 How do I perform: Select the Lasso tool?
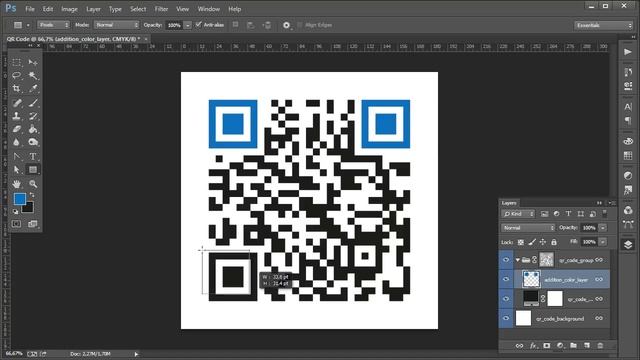(x=16, y=75)
